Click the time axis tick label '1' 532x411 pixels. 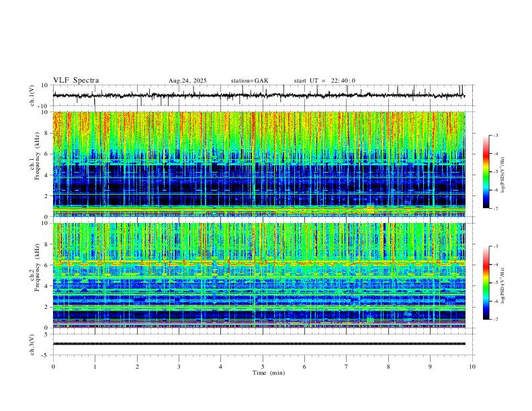[95, 367]
